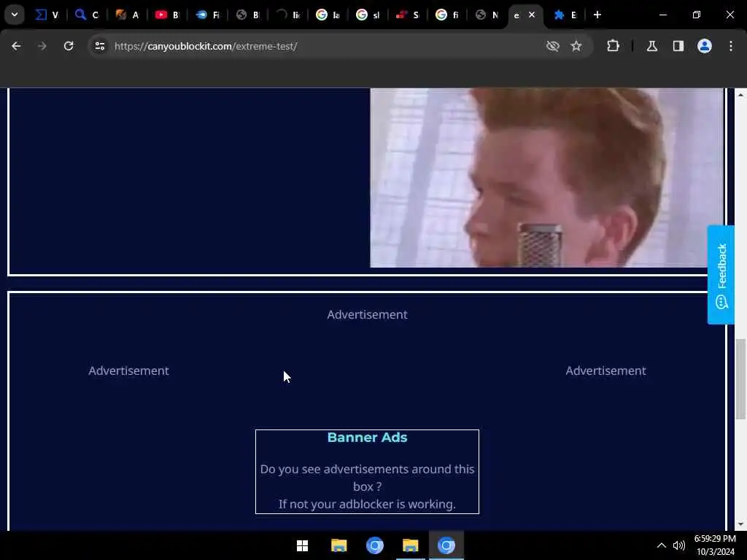Screen dimensions: 747x560
Task: Click the crossed-eye tracking protection icon
Action: click(553, 46)
